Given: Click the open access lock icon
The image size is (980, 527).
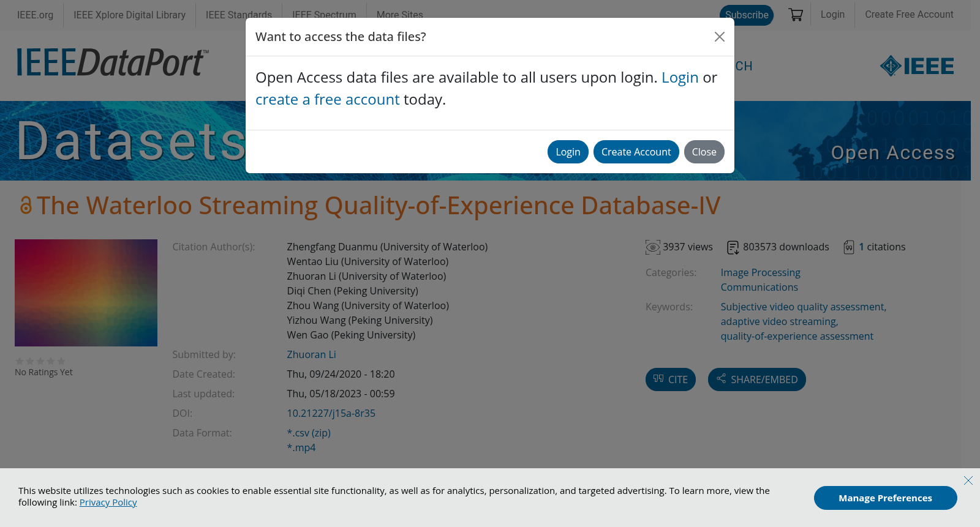Looking at the screenshot, I should click(x=26, y=206).
